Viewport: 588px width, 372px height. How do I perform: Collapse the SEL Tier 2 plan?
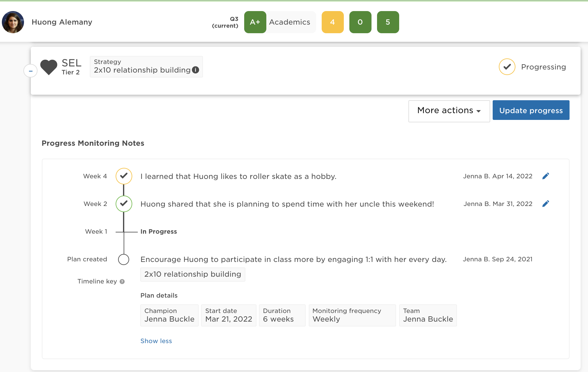pyautogui.click(x=30, y=71)
